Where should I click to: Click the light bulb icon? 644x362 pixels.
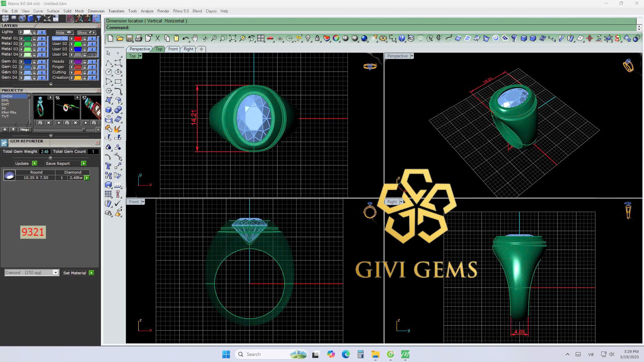pyautogui.click(x=308, y=39)
